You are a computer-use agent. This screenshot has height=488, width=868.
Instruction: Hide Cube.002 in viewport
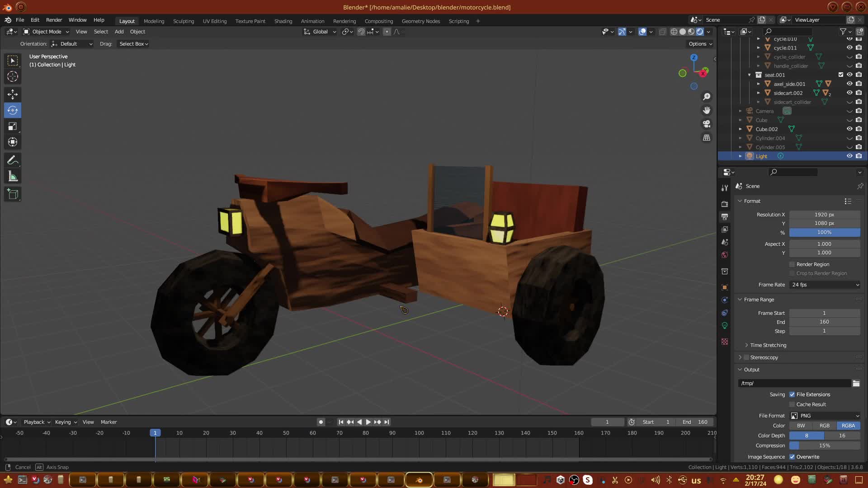pyautogui.click(x=849, y=129)
